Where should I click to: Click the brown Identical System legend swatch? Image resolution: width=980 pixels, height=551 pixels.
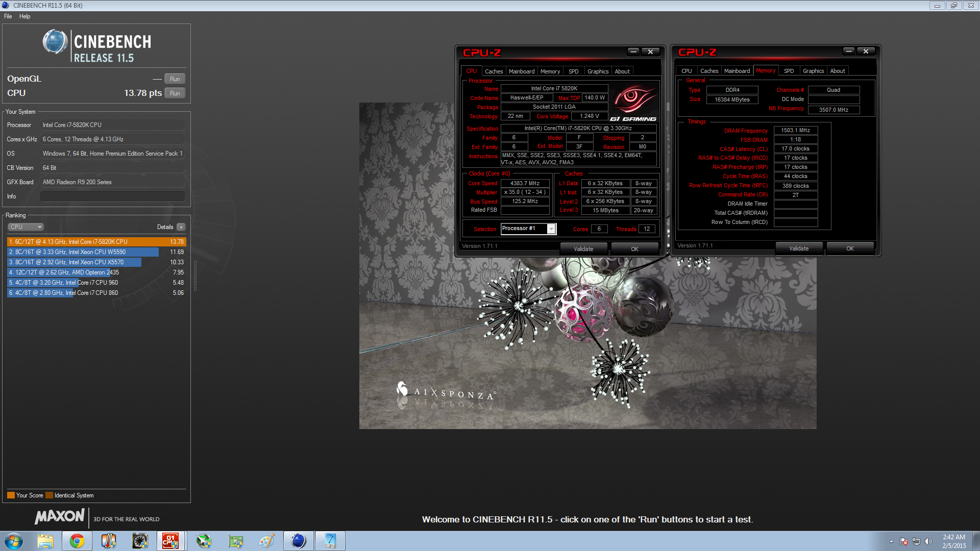click(x=49, y=495)
